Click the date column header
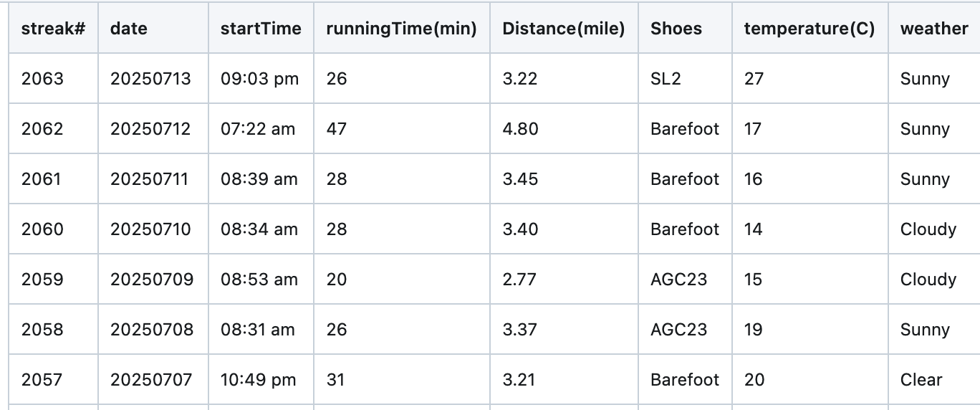This screenshot has width=980, height=410. point(129,29)
